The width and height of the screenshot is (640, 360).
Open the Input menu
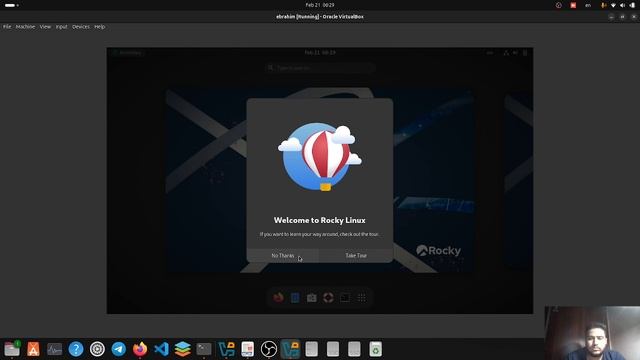pos(62,27)
